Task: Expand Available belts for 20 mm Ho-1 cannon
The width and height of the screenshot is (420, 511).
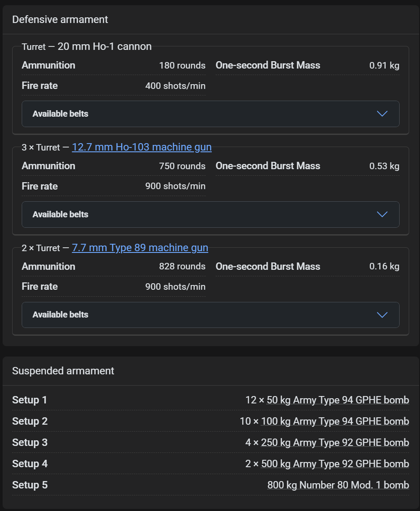Action: [x=210, y=114]
